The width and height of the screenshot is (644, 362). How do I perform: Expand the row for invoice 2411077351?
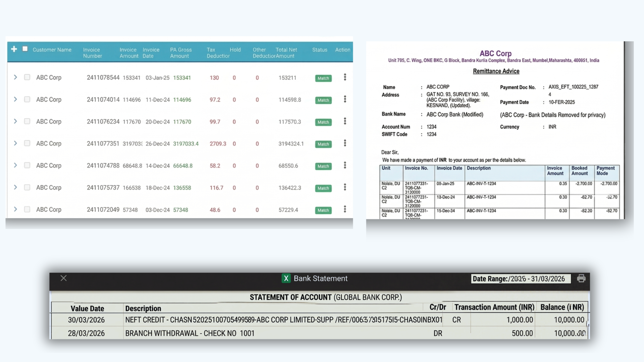tap(15, 143)
